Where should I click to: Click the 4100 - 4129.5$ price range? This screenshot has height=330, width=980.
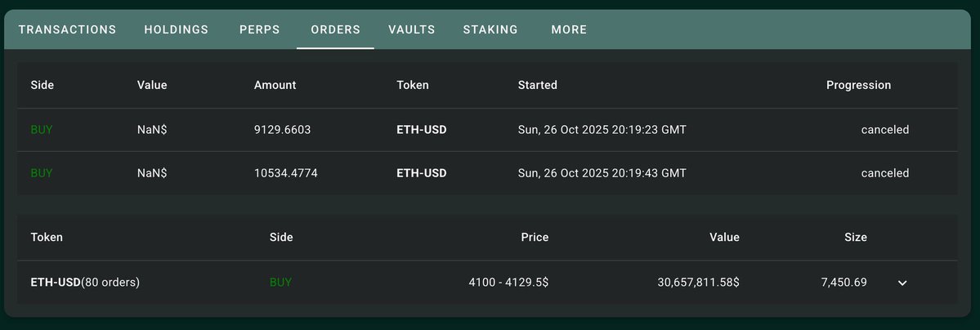[508, 283]
